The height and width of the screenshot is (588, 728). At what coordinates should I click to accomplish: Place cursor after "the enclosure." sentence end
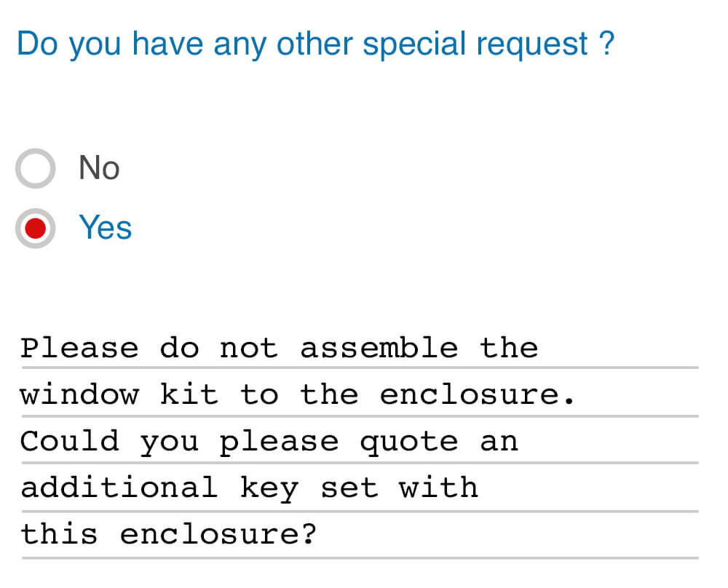pyautogui.click(x=578, y=395)
